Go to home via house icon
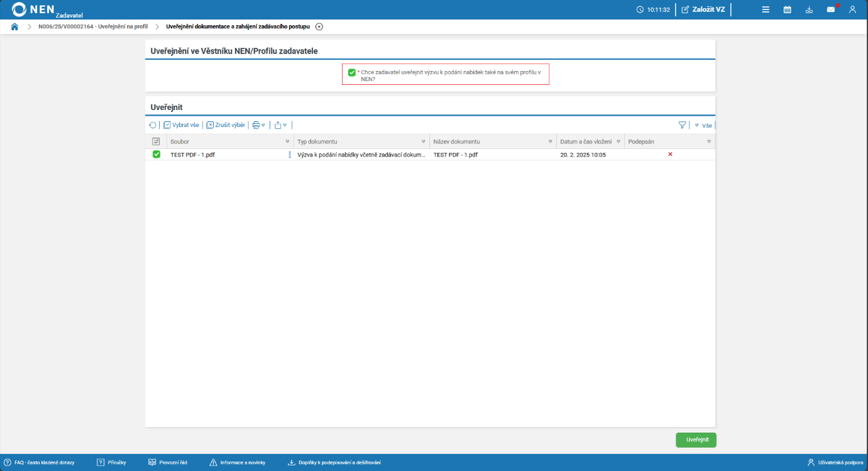The image size is (868, 471). tap(14, 26)
